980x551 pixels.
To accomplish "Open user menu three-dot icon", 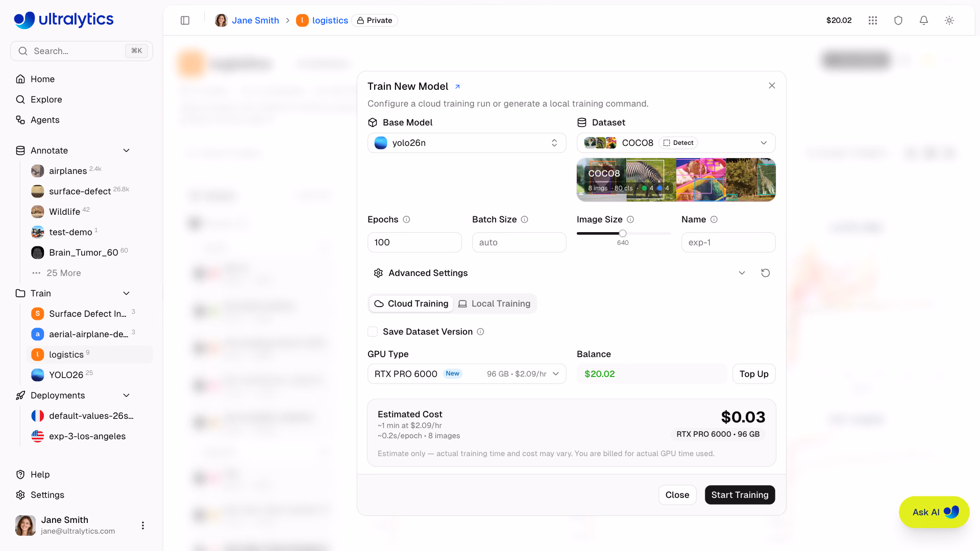I will (x=143, y=525).
